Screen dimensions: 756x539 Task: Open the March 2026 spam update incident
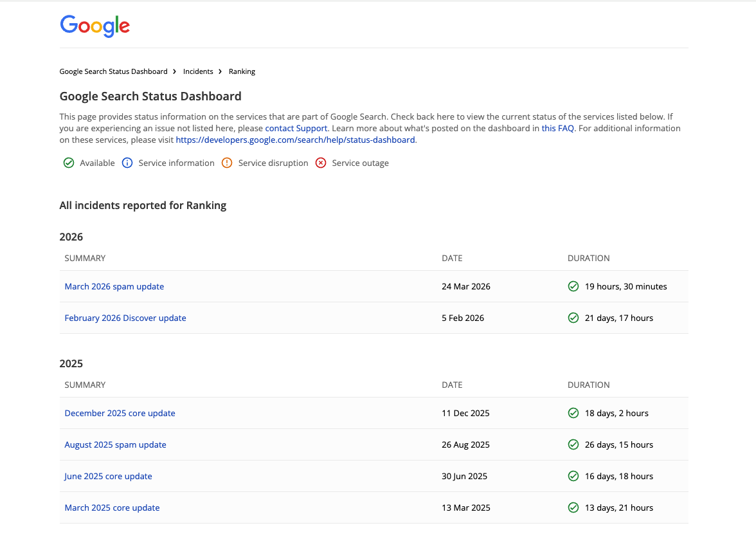coord(114,286)
